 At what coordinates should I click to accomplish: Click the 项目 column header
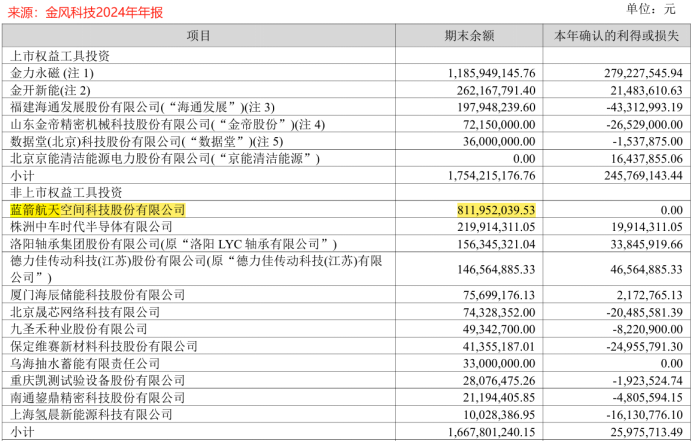(x=199, y=36)
